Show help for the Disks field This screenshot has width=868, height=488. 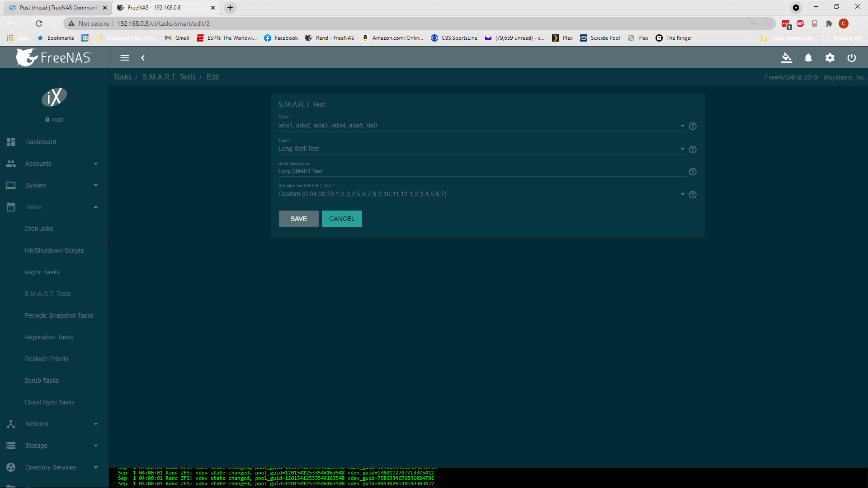tap(693, 126)
